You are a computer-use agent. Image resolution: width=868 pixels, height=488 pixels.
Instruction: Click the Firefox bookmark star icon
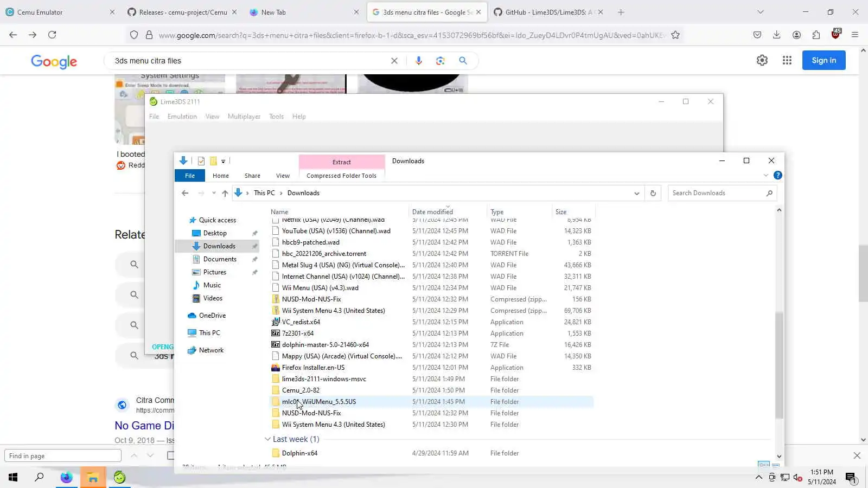675,35
